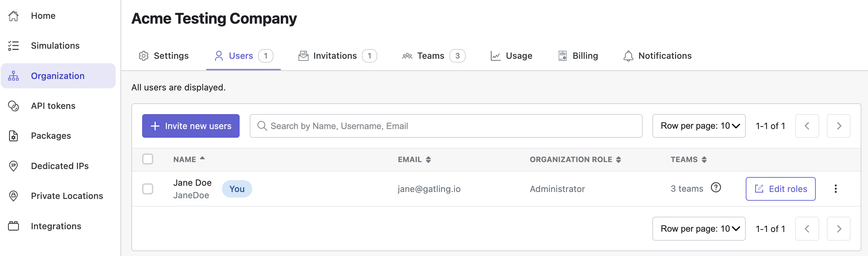
Task: Click Edit roles for Jane Doe
Action: coord(781,189)
